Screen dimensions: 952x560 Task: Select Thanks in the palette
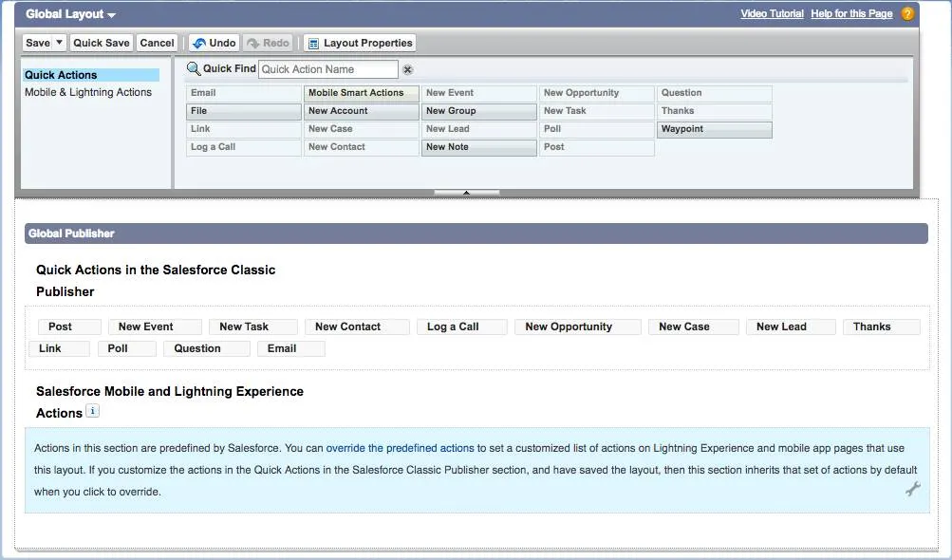pos(715,111)
